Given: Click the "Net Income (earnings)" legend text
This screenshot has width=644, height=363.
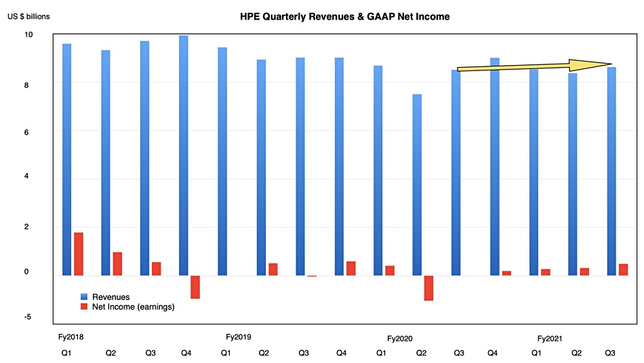Looking at the screenshot, I should [134, 307].
